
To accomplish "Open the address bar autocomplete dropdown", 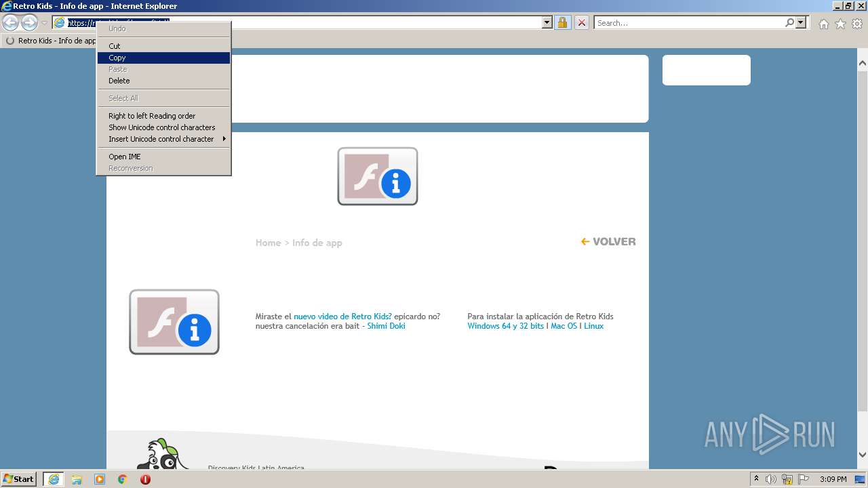I will click(547, 22).
